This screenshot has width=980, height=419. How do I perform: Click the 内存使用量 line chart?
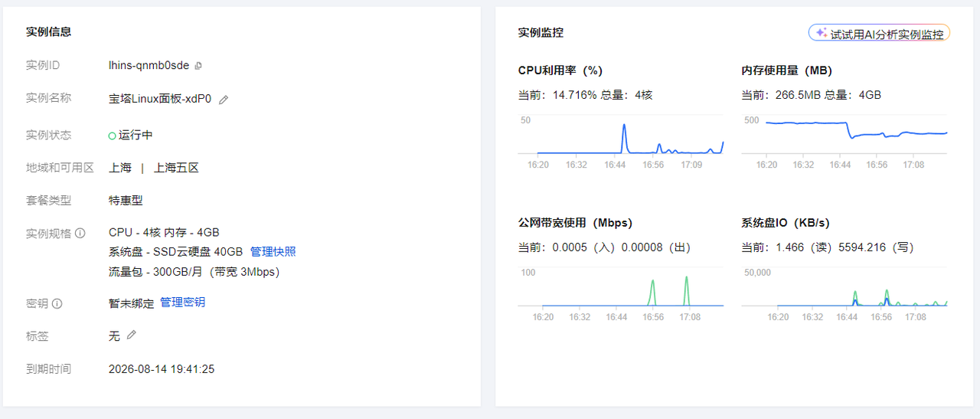(844, 136)
